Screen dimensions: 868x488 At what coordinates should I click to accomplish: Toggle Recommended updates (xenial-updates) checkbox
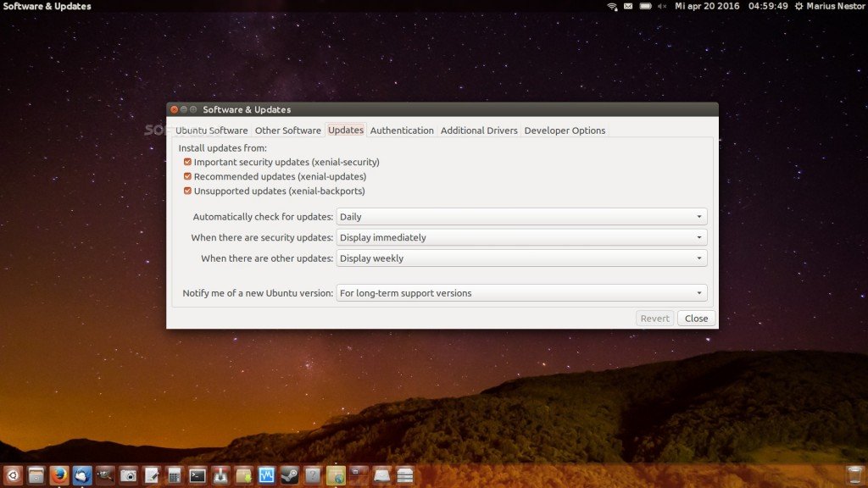[187, 176]
